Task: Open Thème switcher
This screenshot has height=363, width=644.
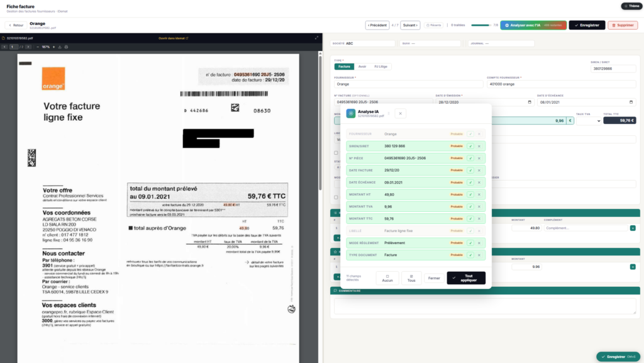Action: 631,6
